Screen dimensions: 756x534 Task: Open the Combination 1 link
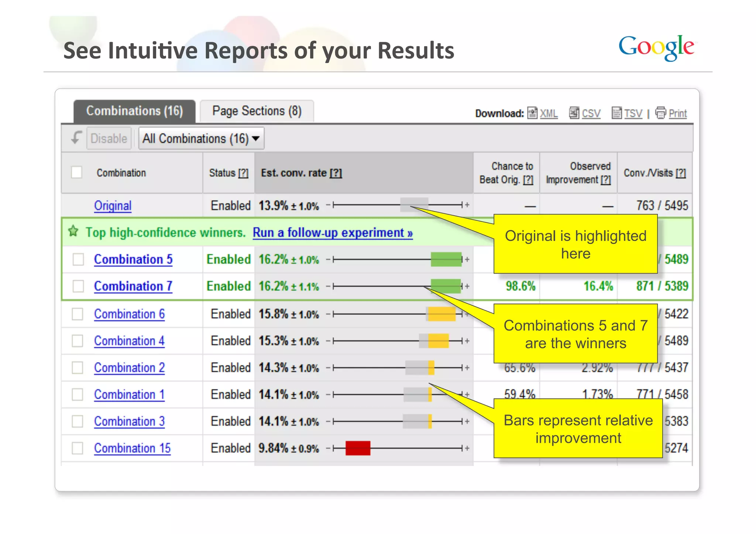129,394
